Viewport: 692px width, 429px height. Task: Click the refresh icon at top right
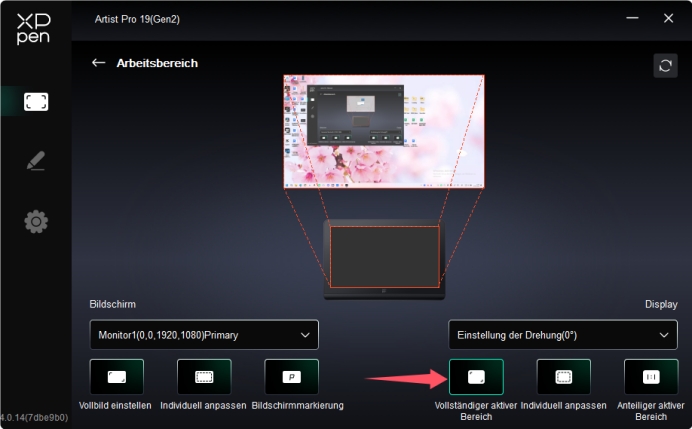click(664, 65)
